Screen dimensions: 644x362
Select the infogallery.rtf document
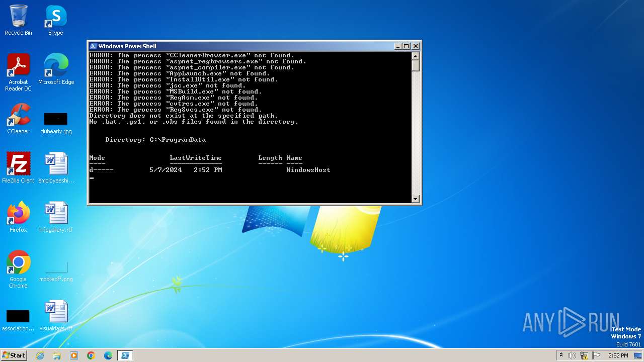point(56,217)
